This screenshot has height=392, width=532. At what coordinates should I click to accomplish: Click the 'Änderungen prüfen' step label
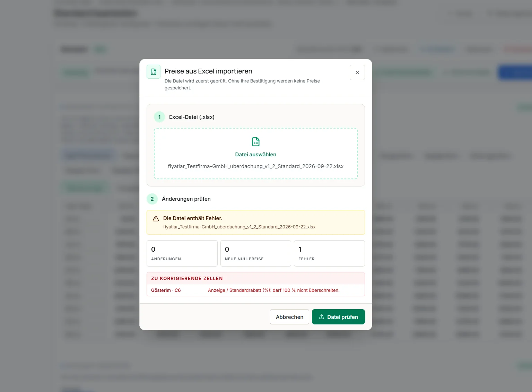(186, 199)
